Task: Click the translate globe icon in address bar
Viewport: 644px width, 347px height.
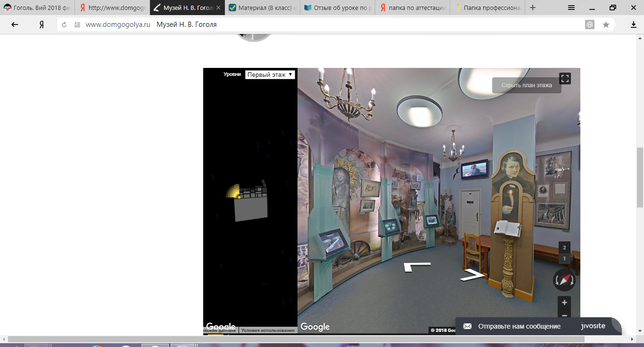Action: (x=590, y=25)
